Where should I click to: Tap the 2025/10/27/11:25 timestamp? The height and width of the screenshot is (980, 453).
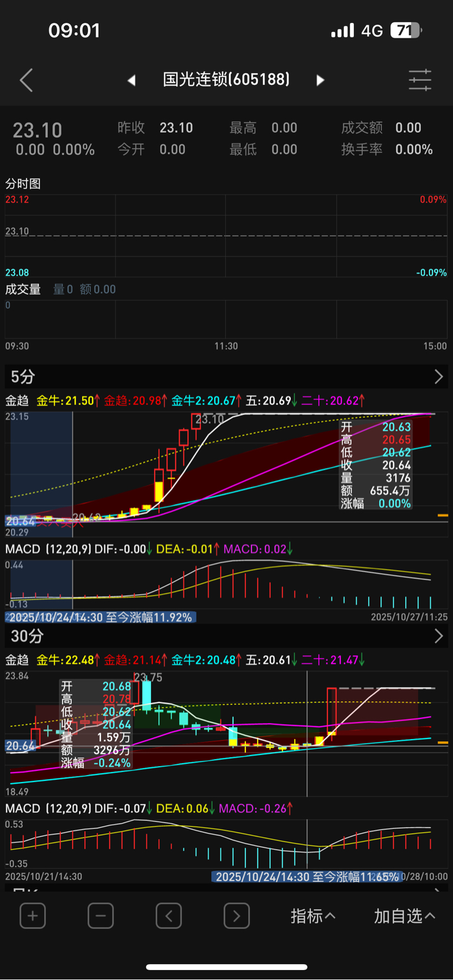click(x=409, y=617)
